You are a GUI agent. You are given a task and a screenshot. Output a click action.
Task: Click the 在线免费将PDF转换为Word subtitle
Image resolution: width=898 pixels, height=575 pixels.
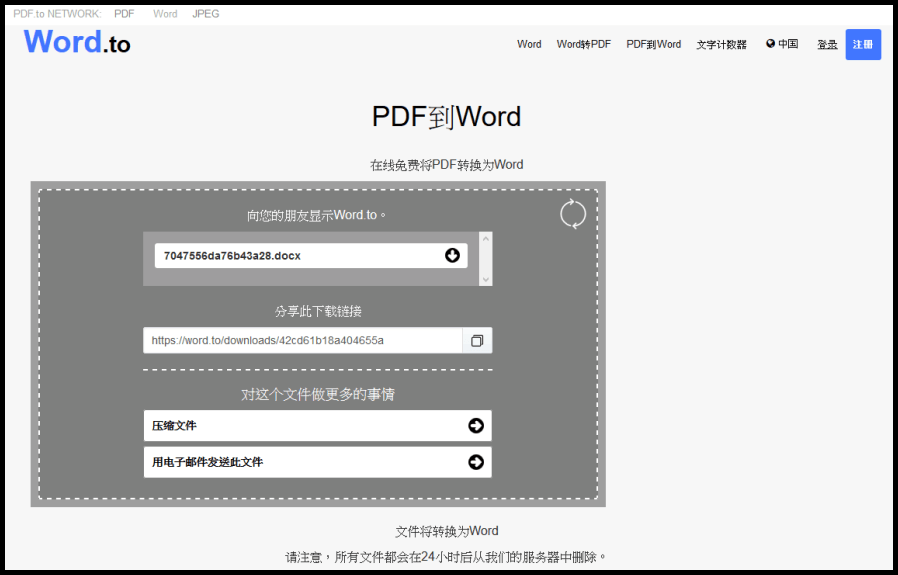[447, 165]
